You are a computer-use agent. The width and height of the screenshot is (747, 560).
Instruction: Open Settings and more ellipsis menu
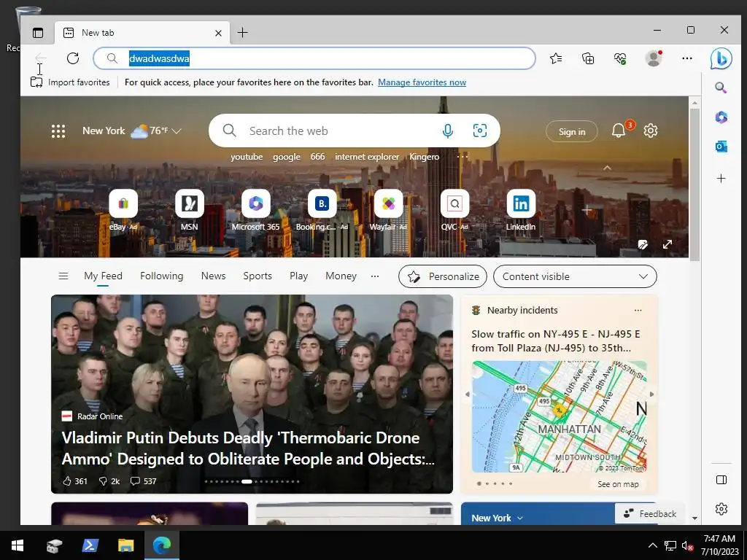coord(687,58)
